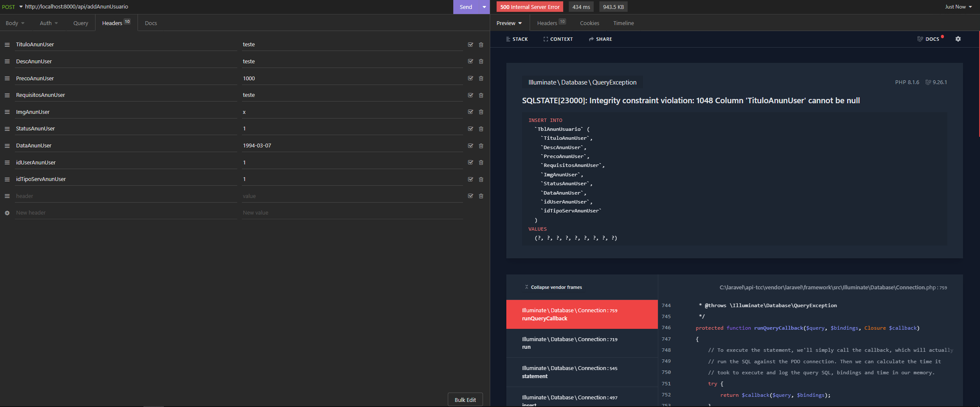
Task: Open the Just Now response history dropdown
Action: click(958, 7)
